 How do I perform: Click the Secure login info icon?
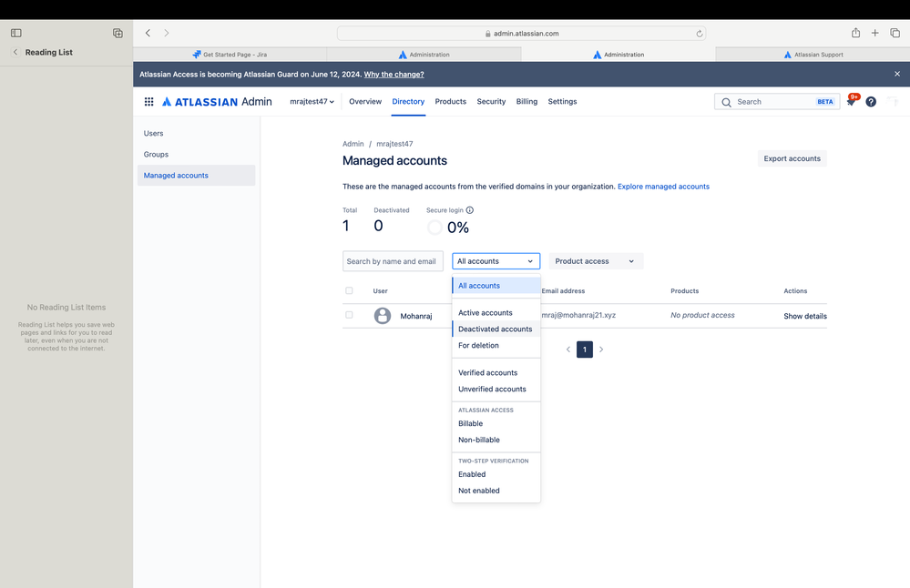469,210
